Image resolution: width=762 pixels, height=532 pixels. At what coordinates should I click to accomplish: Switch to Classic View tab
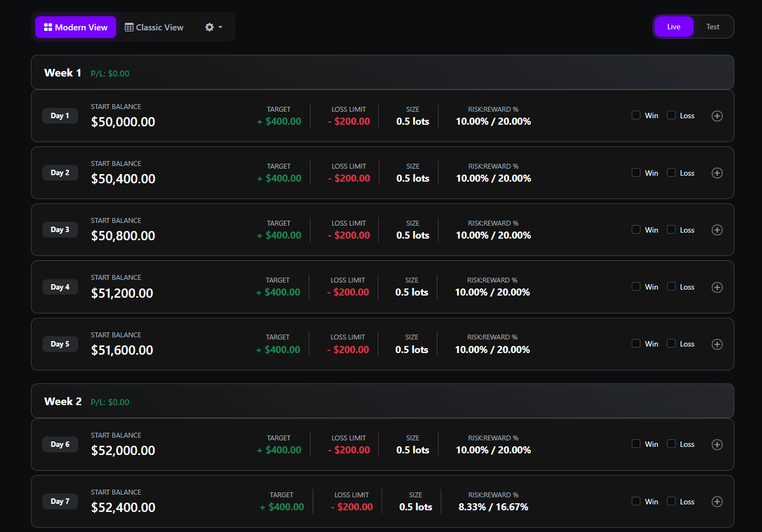[x=154, y=27]
